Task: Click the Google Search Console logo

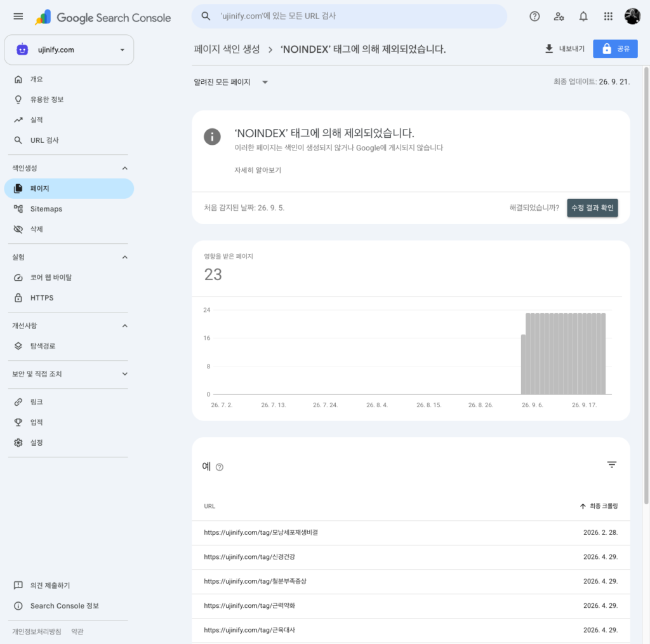Action: (102, 17)
